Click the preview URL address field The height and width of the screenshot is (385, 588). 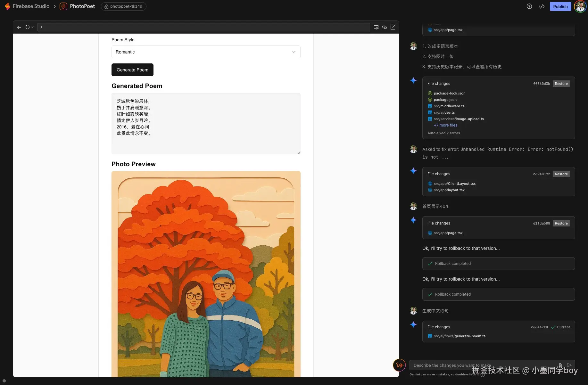(x=204, y=27)
